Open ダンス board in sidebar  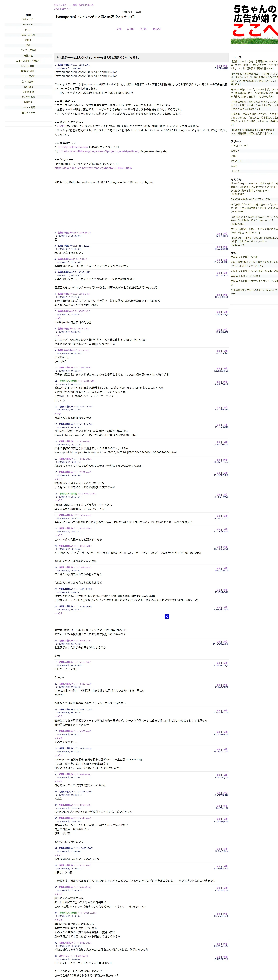[x=28, y=30]
